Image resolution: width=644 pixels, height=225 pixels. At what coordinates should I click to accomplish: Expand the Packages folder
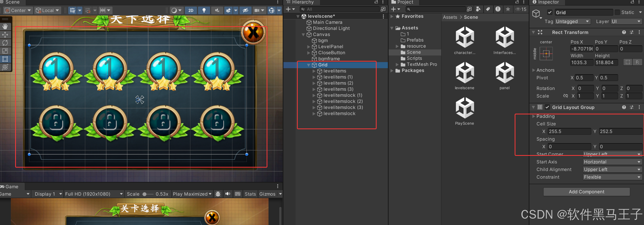point(392,71)
